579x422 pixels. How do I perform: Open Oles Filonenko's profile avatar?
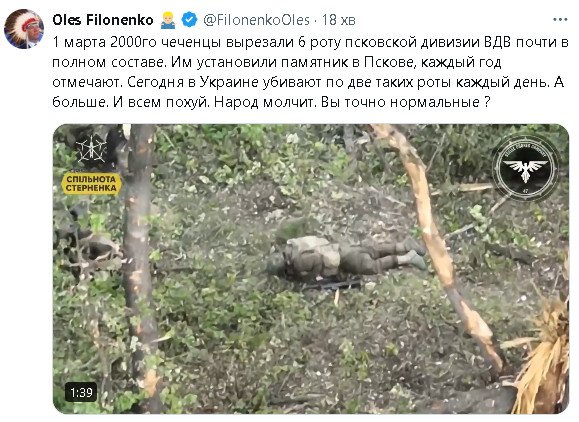24,29
